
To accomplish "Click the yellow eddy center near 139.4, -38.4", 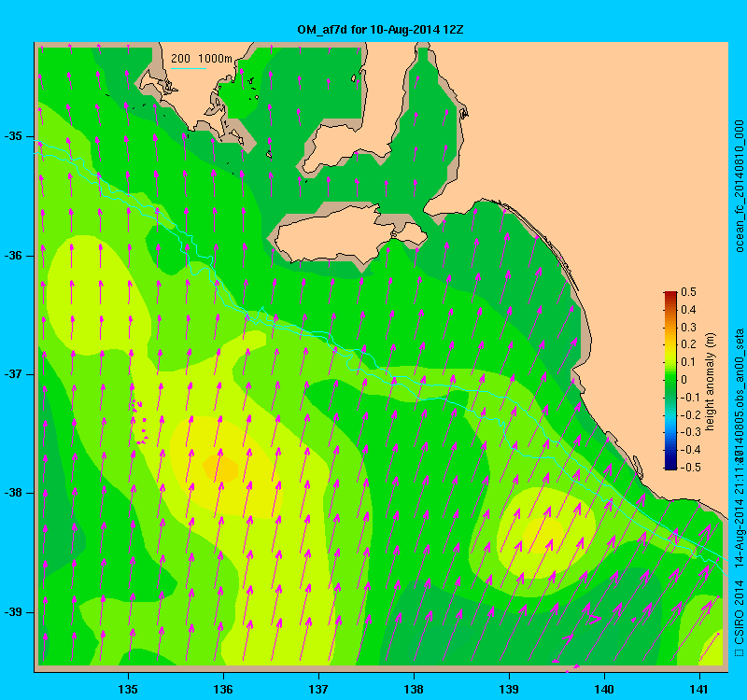I will [x=543, y=534].
